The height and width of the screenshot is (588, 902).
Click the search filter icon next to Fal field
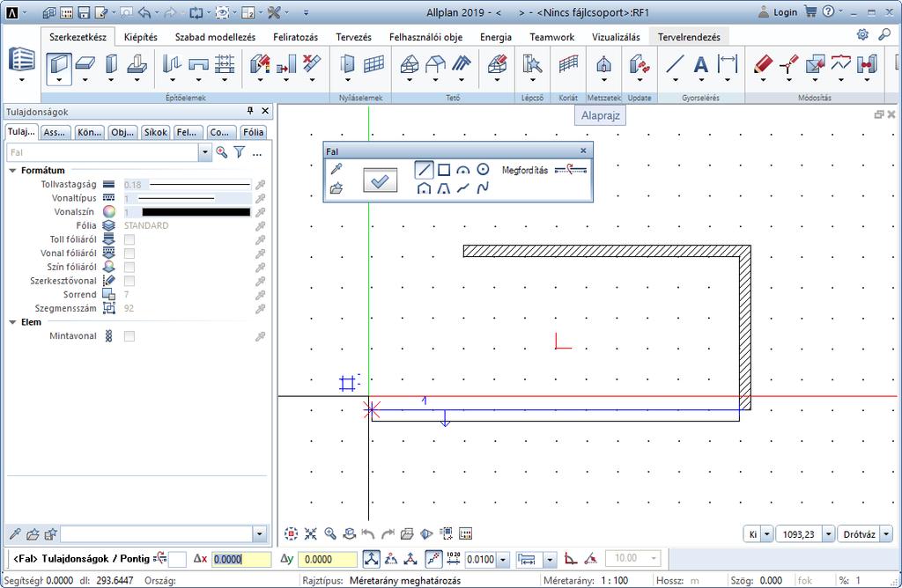pyautogui.click(x=221, y=152)
